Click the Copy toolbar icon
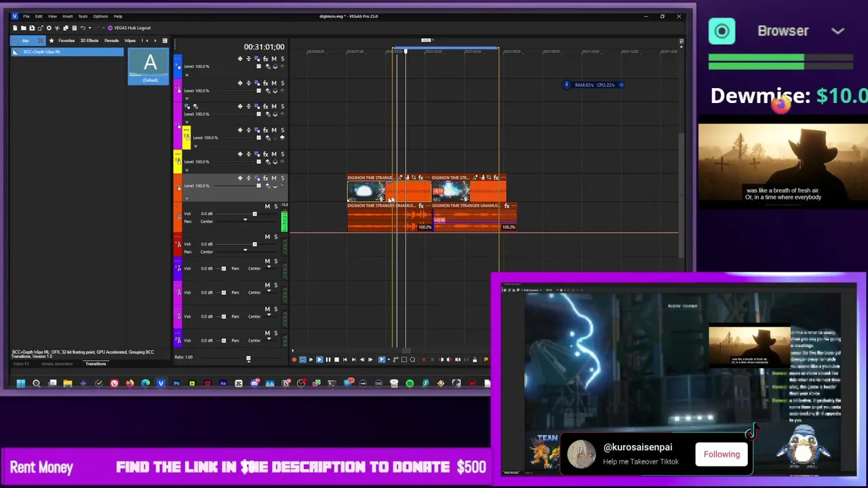Image resolution: width=868 pixels, height=488 pixels. point(66,28)
